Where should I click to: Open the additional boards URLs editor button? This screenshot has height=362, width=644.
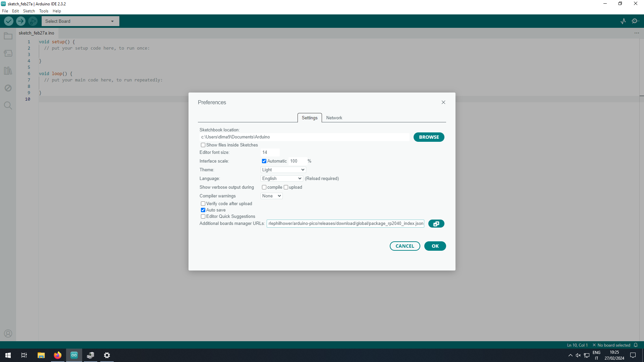(x=436, y=224)
